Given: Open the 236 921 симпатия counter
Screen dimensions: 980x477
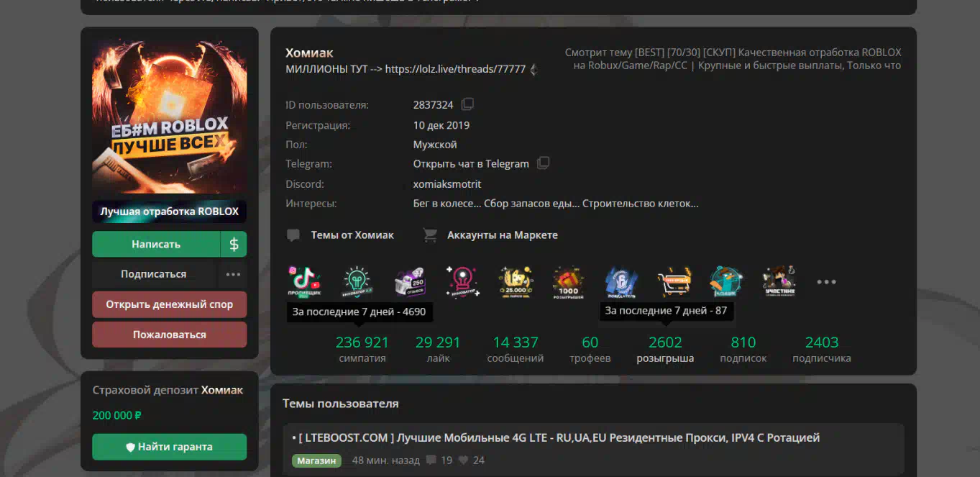Looking at the screenshot, I should click(362, 349).
